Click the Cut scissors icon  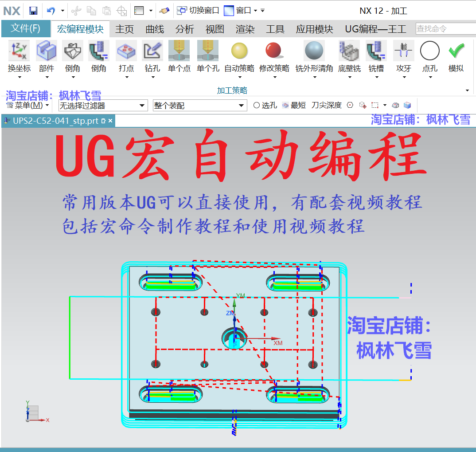76,11
